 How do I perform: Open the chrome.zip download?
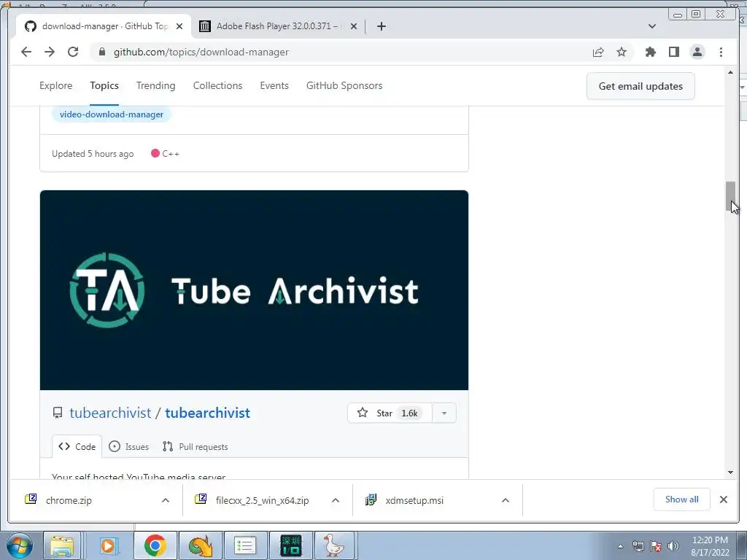coord(69,500)
